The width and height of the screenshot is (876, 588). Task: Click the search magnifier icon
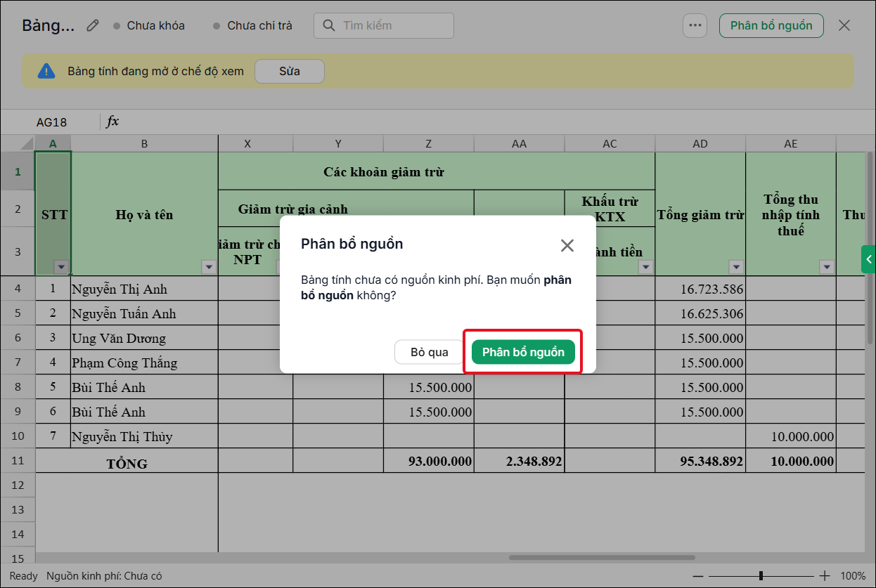(328, 25)
